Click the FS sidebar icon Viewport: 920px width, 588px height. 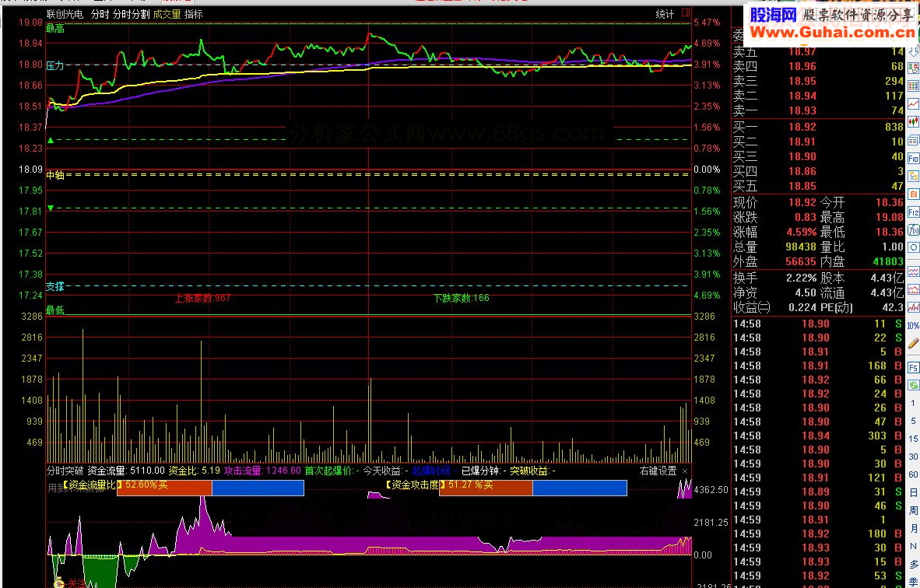913,368
